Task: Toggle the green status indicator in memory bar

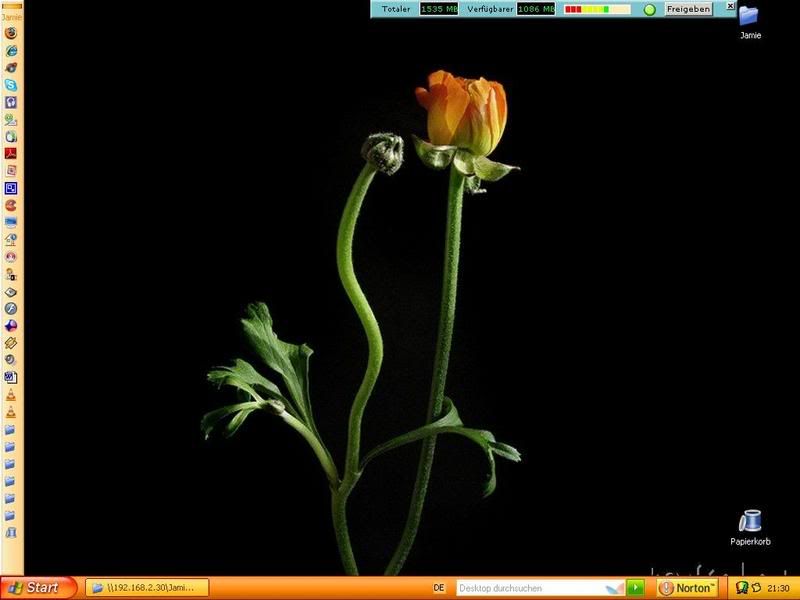Action: pos(649,9)
